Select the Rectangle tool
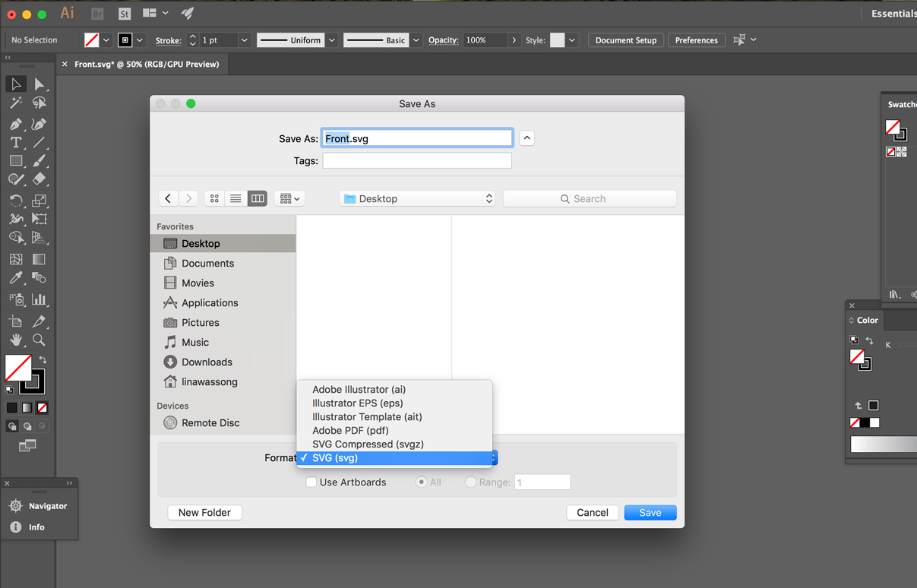This screenshot has width=917, height=588. click(16, 161)
